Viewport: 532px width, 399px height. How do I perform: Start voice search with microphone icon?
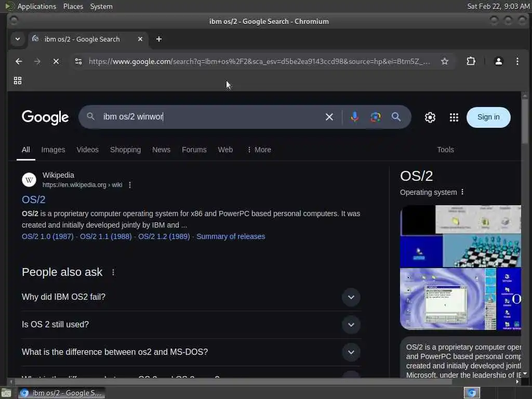click(x=354, y=117)
